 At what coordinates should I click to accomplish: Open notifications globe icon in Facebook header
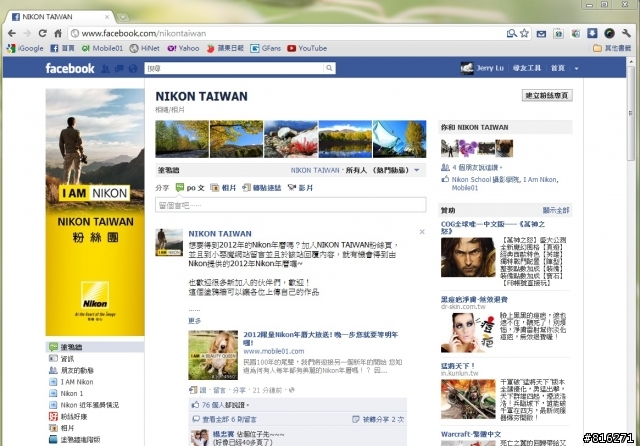click(133, 69)
